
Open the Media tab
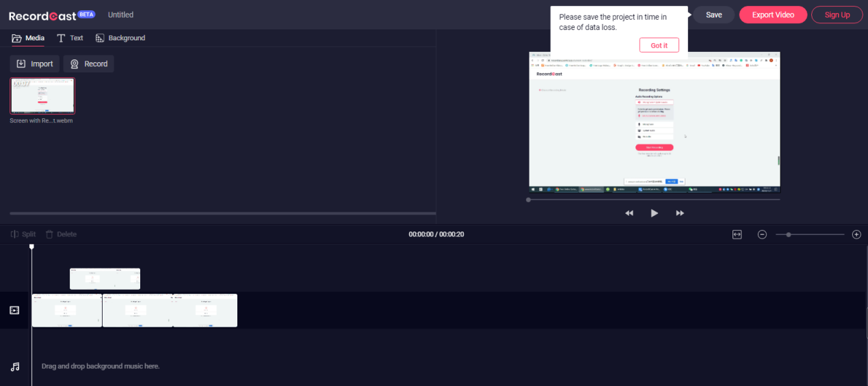point(28,38)
